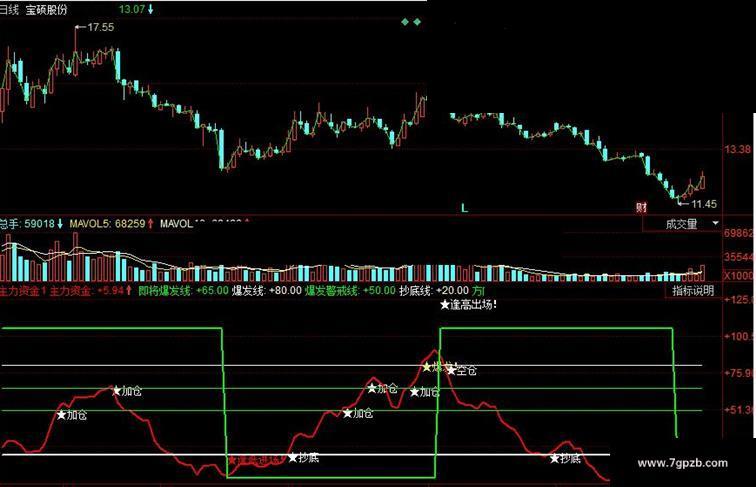Select the yellow ★爆发 signal star

tap(427, 367)
